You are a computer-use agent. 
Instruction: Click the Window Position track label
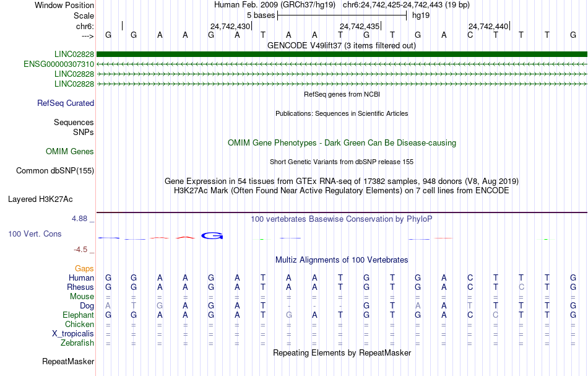(x=64, y=5)
